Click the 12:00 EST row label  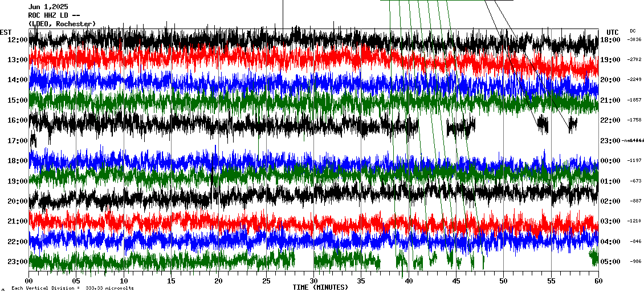pyautogui.click(x=18, y=40)
